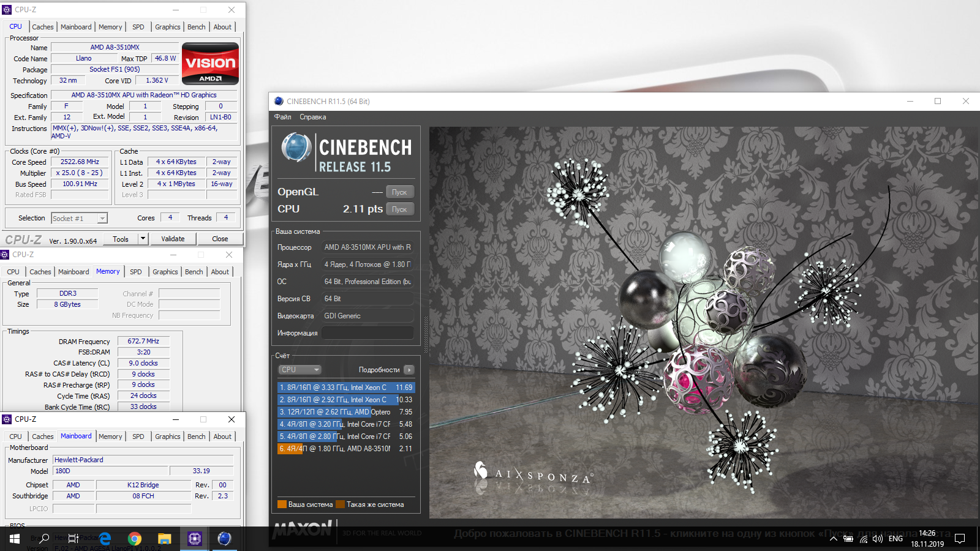This screenshot has height=551, width=980.
Task: Select ranking row 6 AMD A8-3510MX 2.11
Action: [x=346, y=449]
